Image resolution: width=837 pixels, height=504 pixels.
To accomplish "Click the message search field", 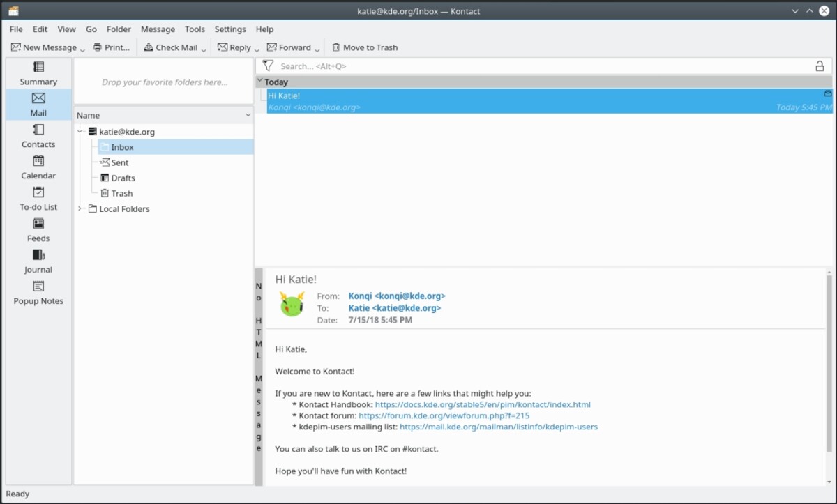I will coord(544,66).
